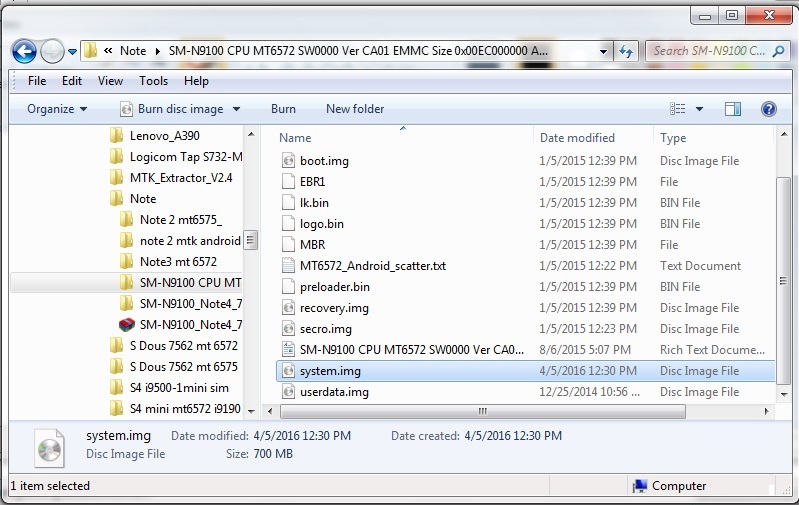The height and width of the screenshot is (505, 799).
Task: Click the search magnifier icon
Action: (x=779, y=51)
